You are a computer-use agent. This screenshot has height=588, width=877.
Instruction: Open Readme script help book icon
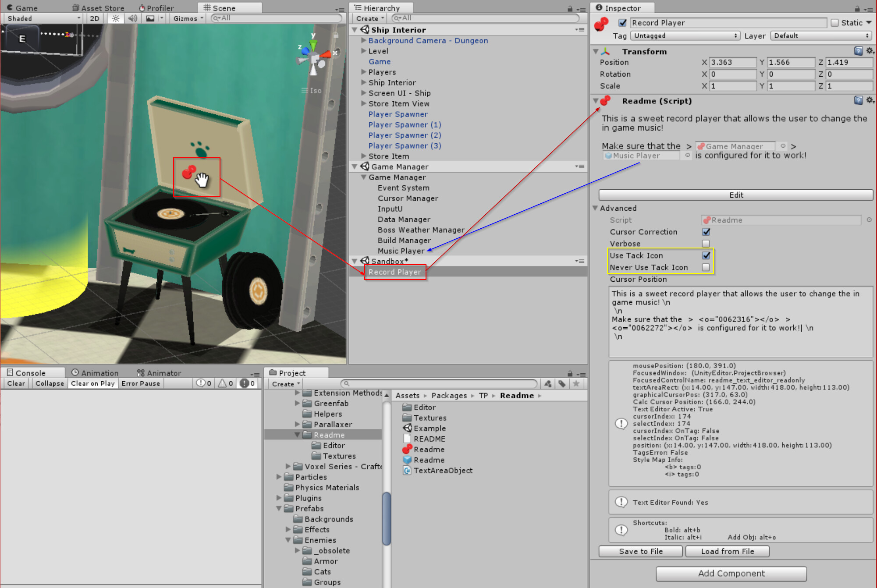(x=858, y=101)
